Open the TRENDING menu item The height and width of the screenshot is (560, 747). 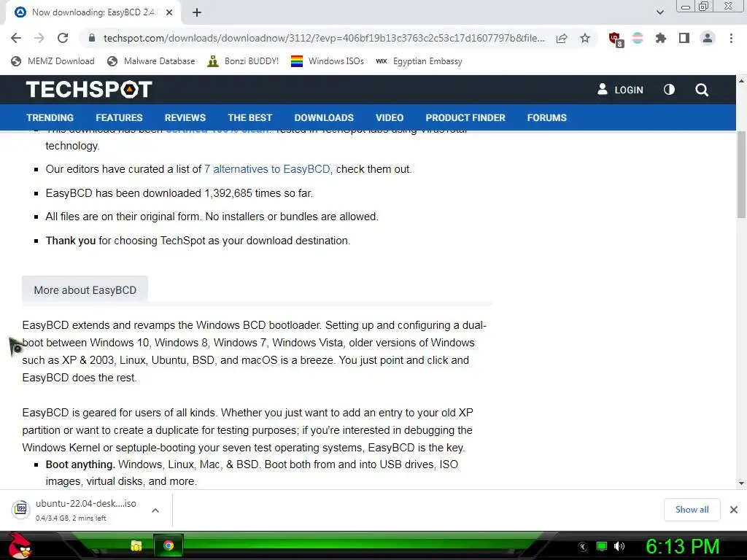tap(50, 117)
